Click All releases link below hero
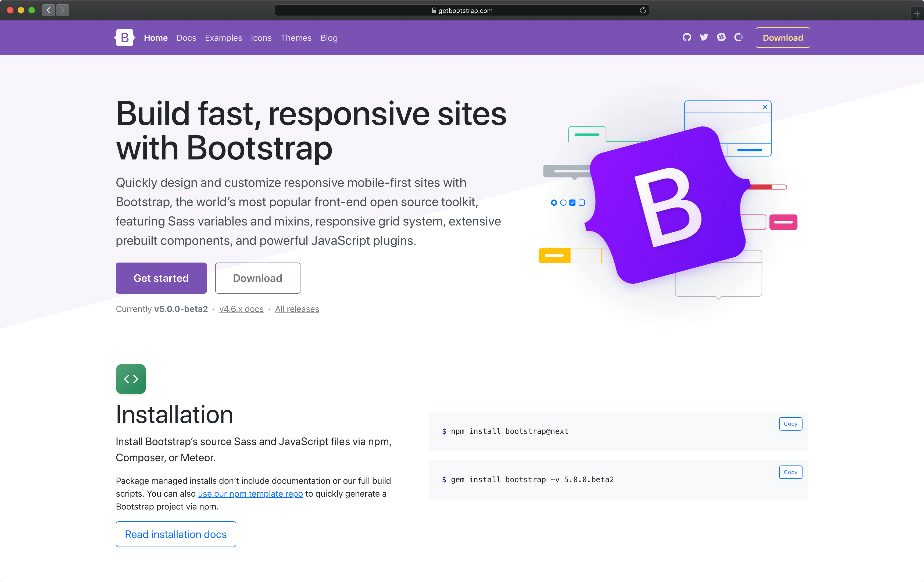 pyautogui.click(x=297, y=309)
